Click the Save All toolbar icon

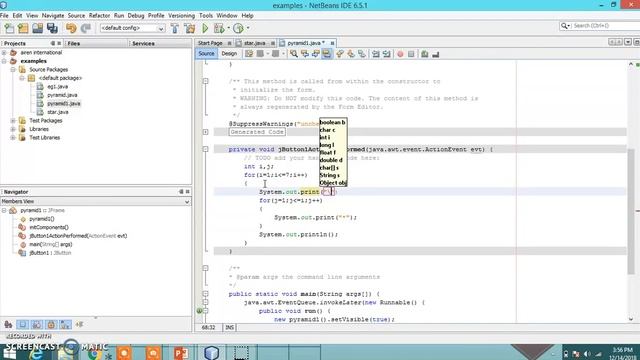click(52, 28)
